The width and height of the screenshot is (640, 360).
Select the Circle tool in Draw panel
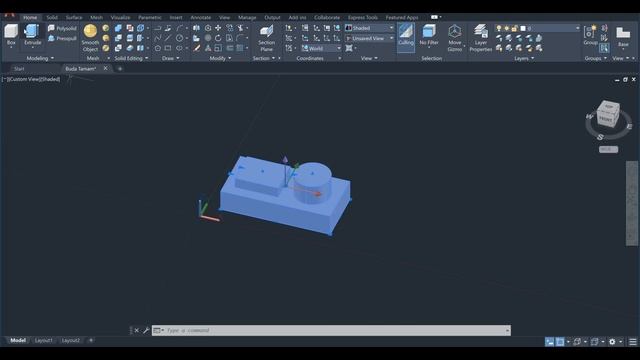[180, 38]
